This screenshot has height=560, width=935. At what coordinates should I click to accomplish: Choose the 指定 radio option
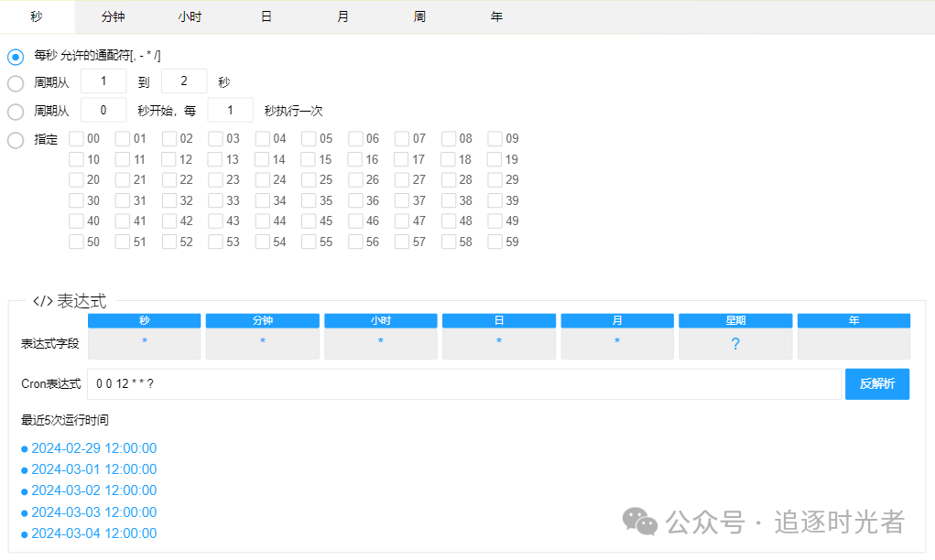pos(15,140)
